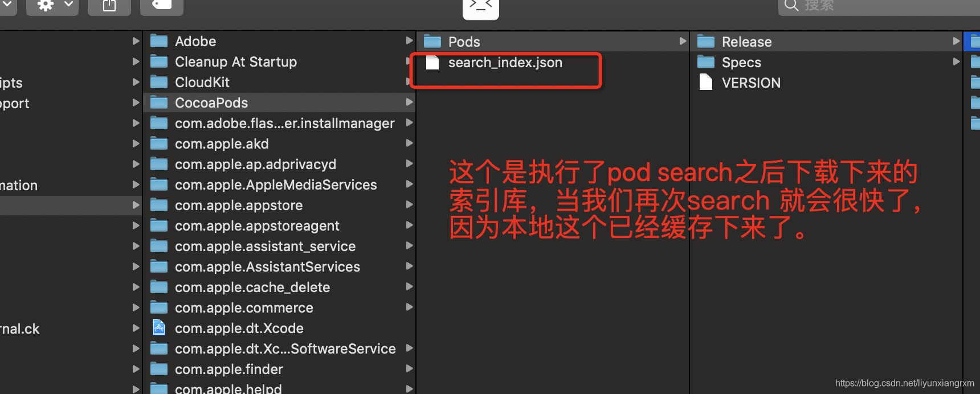The height and width of the screenshot is (394, 980).
Task: Click the com.apple.dt.Xcode file icon
Action: tap(159, 328)
